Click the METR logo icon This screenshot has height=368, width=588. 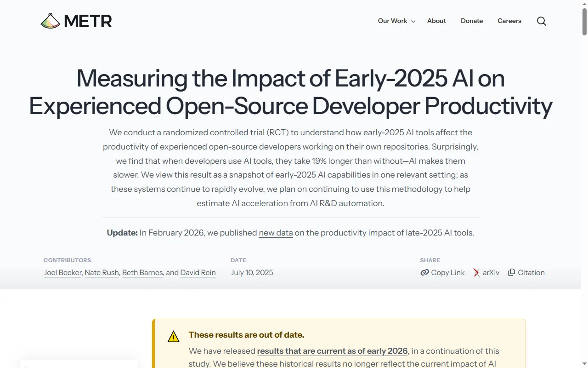click(x=51, y=21)
